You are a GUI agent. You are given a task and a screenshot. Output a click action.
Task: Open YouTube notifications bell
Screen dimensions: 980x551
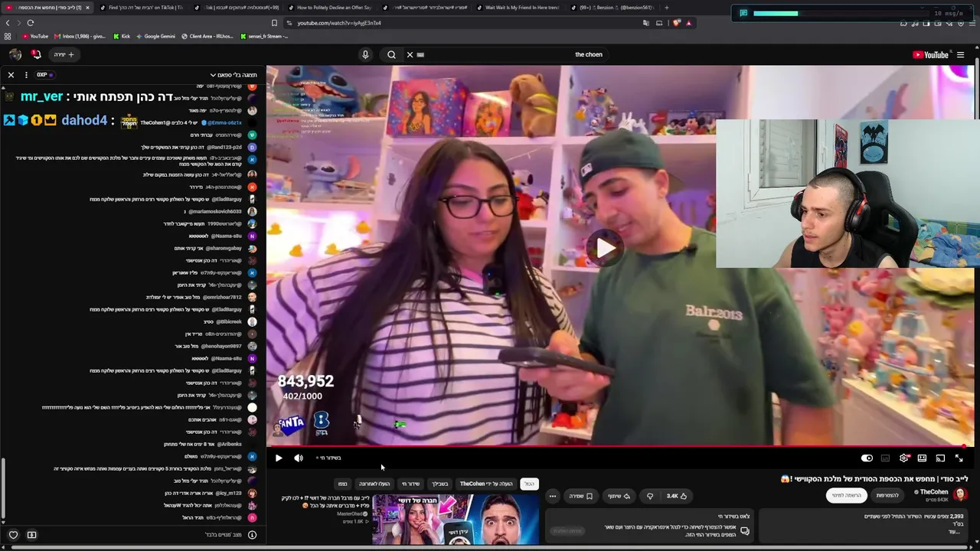(36, 54)
